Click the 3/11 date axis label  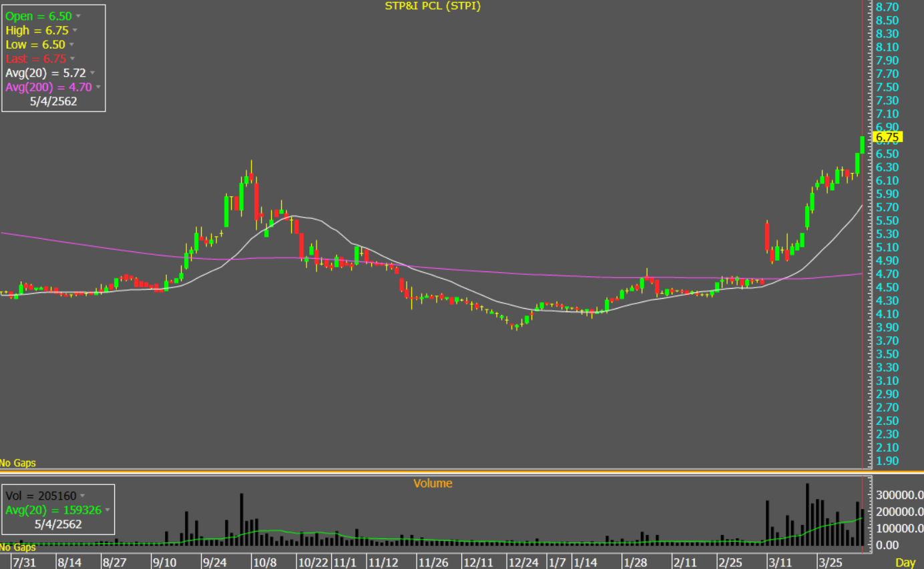click(780, 563)
